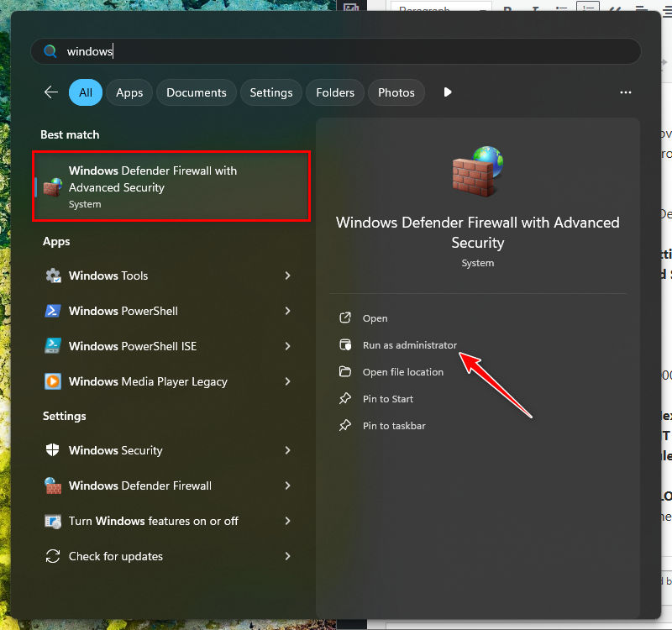Expand Windows Defender Firewall settings chevron

pos(287,486)
